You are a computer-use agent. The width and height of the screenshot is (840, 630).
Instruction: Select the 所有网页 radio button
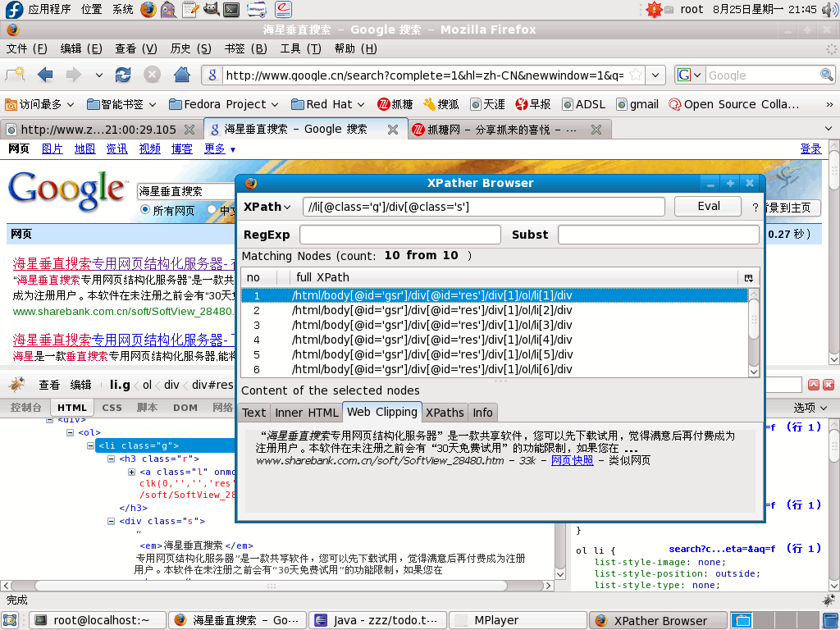coord(144,209)
